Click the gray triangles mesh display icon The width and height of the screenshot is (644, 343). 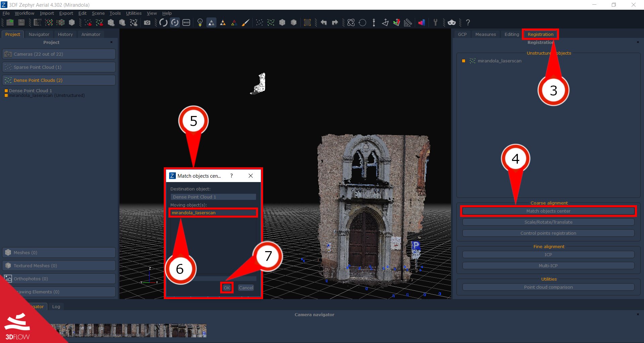tap(211, 22)
